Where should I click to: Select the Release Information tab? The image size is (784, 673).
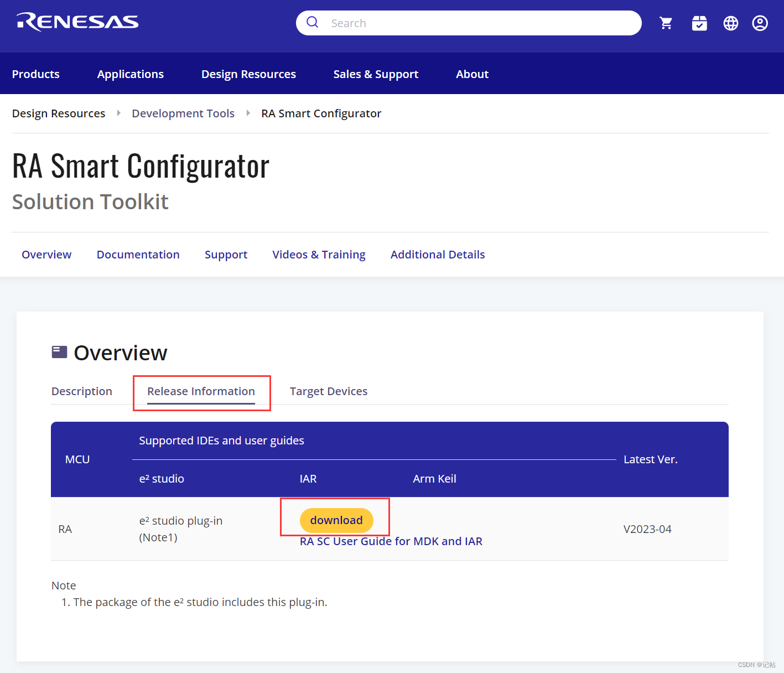coord(201,391)
